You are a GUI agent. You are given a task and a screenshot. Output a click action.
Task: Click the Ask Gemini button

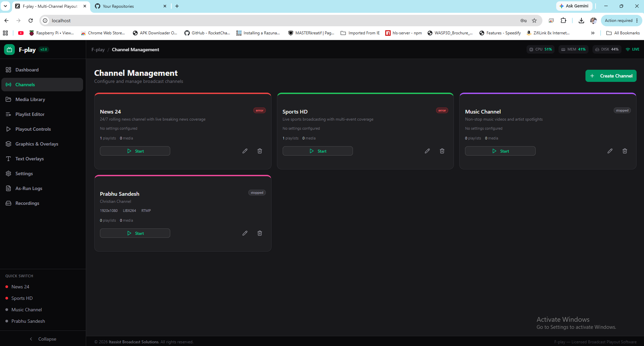[x=574, y=6]
